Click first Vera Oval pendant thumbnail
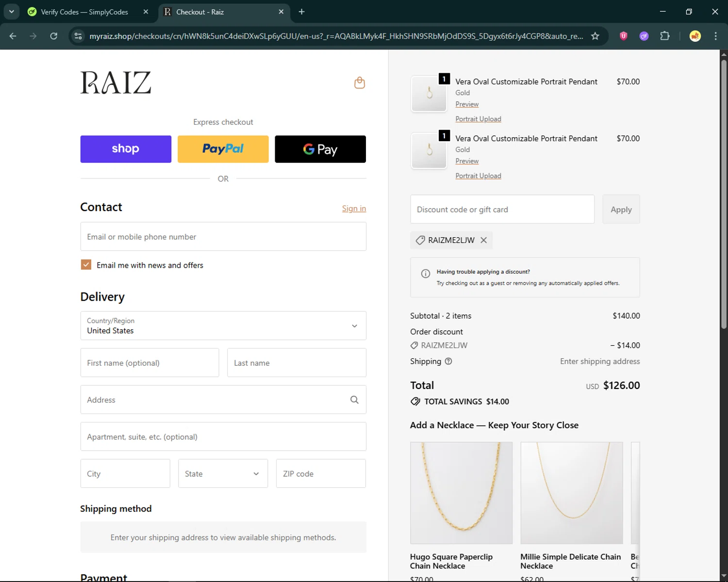 click(429, 94)
